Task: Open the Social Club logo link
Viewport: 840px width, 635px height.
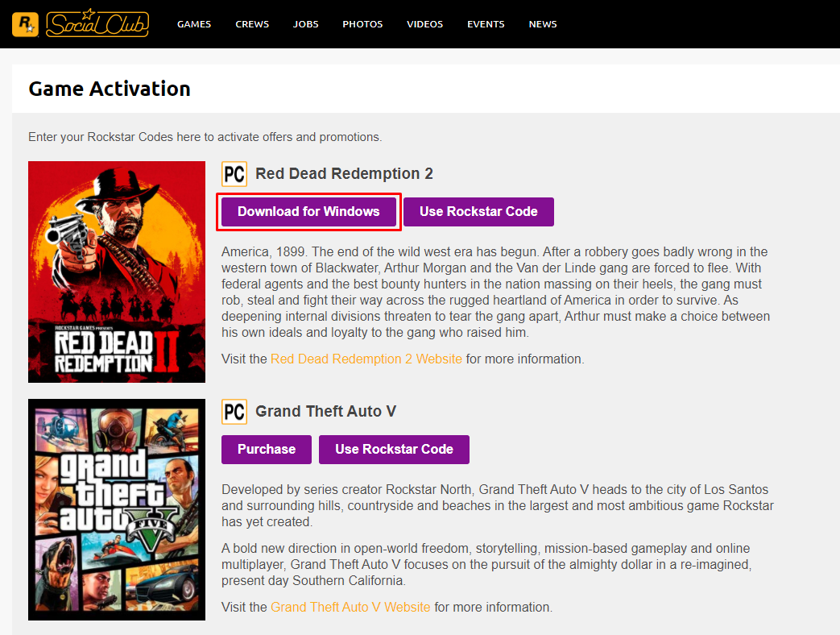Action: pyautogui.click(x=97, y=23)
